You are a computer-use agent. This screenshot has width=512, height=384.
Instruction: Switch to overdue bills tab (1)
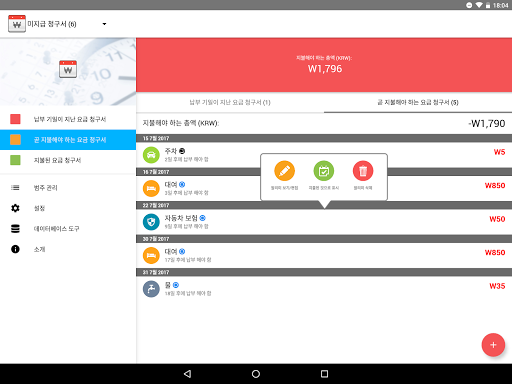230,102
